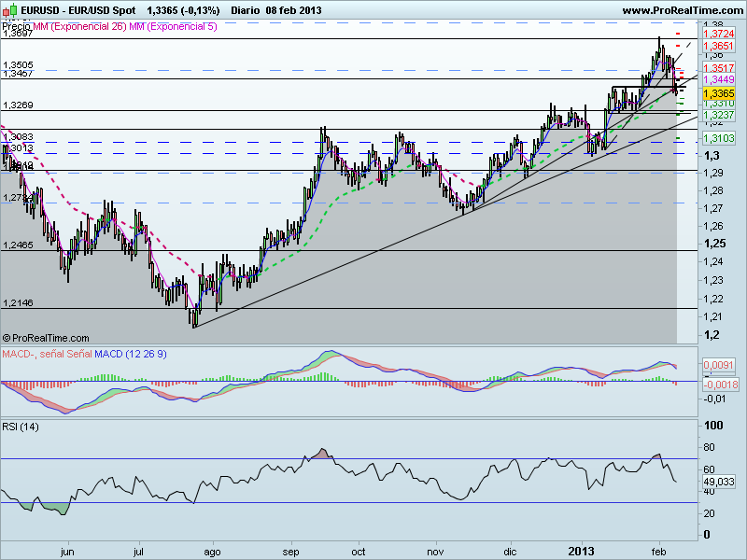Viewport: 747px width, 560px height.
Task: Click the 2013 year label on time axis
Action: (x=581, y=552)
